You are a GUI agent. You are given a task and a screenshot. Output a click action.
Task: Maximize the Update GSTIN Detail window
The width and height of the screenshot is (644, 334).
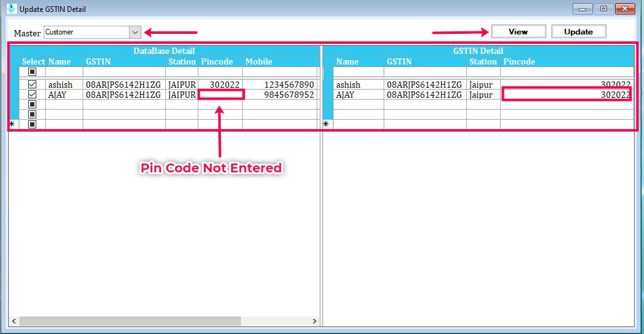[x=603, y=8]
